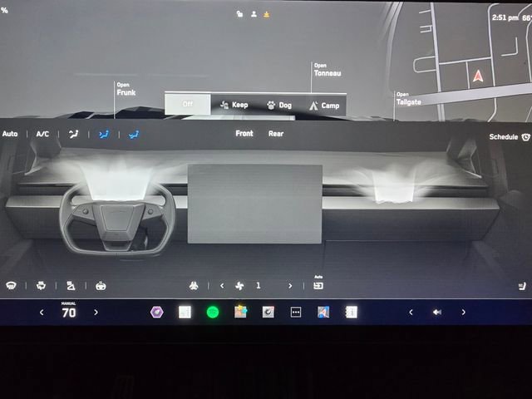Open the Tonneau cover

(x=327, y=70)
